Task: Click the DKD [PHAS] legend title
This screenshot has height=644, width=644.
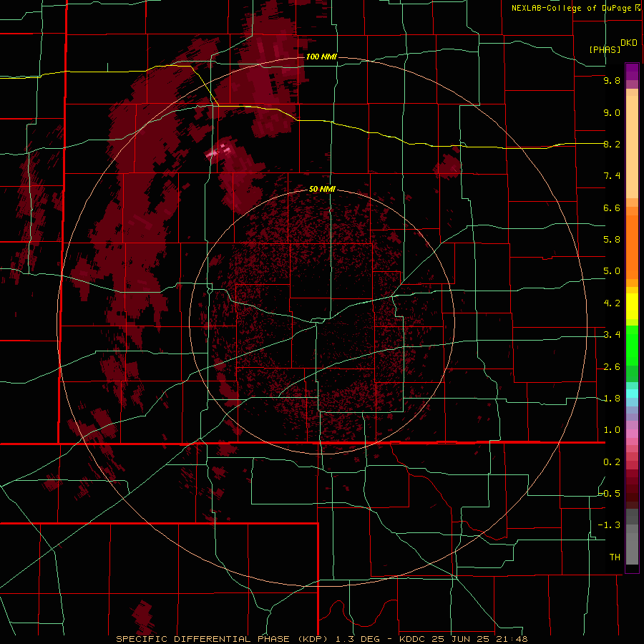Action: 613,46
